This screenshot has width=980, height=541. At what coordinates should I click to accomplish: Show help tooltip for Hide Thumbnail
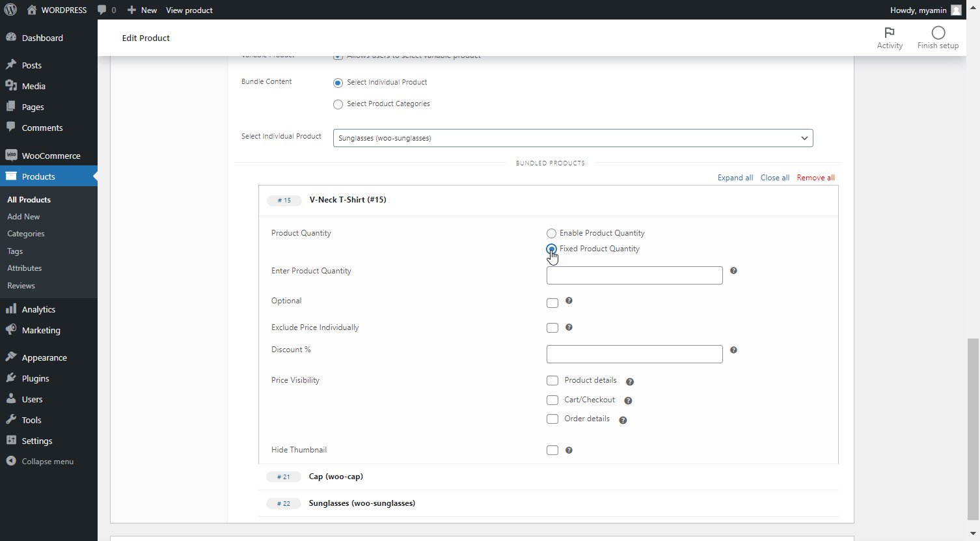click(569, 450)
